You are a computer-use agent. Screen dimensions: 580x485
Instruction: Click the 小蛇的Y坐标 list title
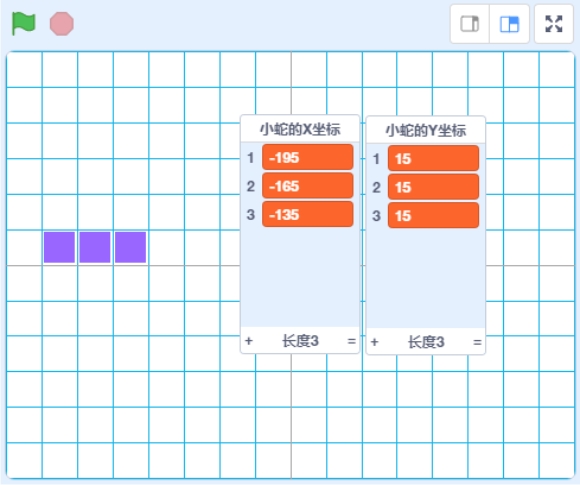(426, 131)
